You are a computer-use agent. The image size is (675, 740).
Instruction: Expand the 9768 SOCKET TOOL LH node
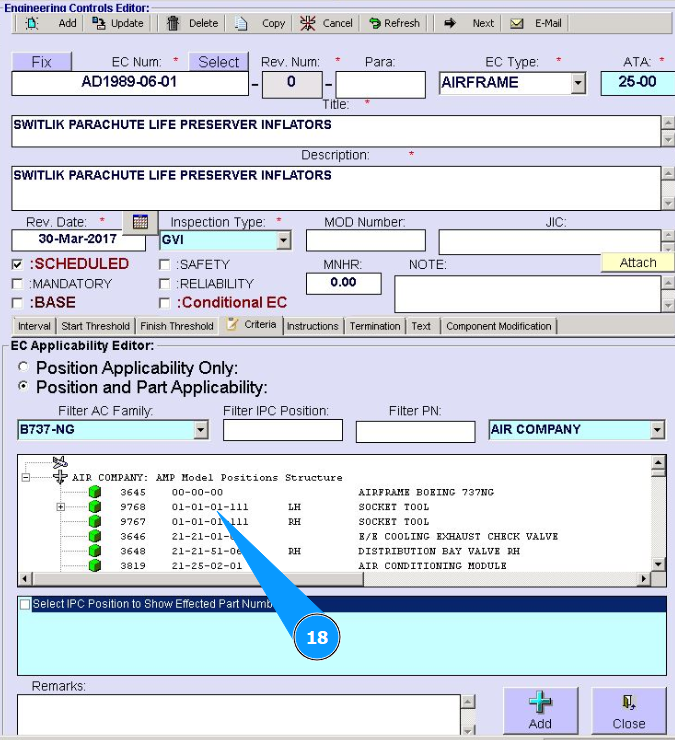60,507
